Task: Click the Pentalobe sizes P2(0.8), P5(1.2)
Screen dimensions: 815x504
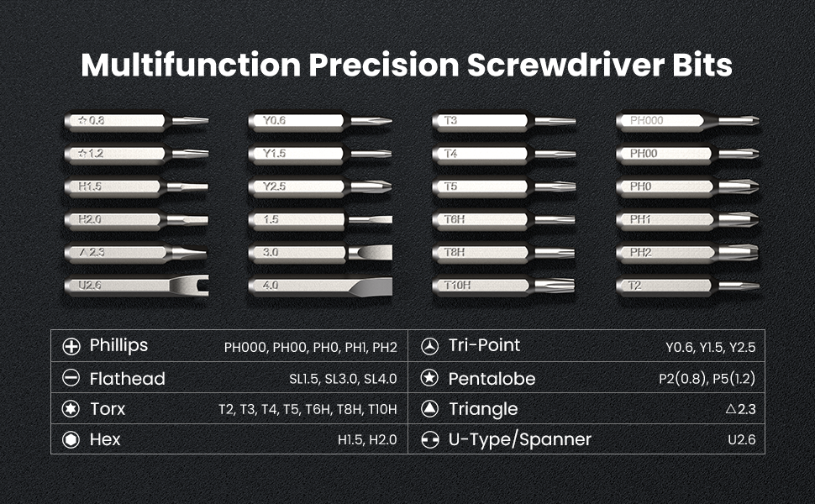Action: pyautogui.click(x=707, y=379)
